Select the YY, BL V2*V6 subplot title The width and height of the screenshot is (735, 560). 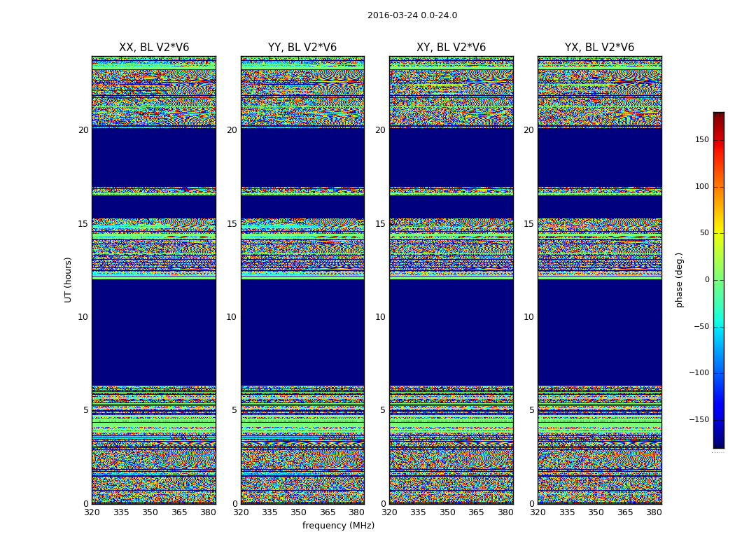pyautogui.click(x=302, y=48)
